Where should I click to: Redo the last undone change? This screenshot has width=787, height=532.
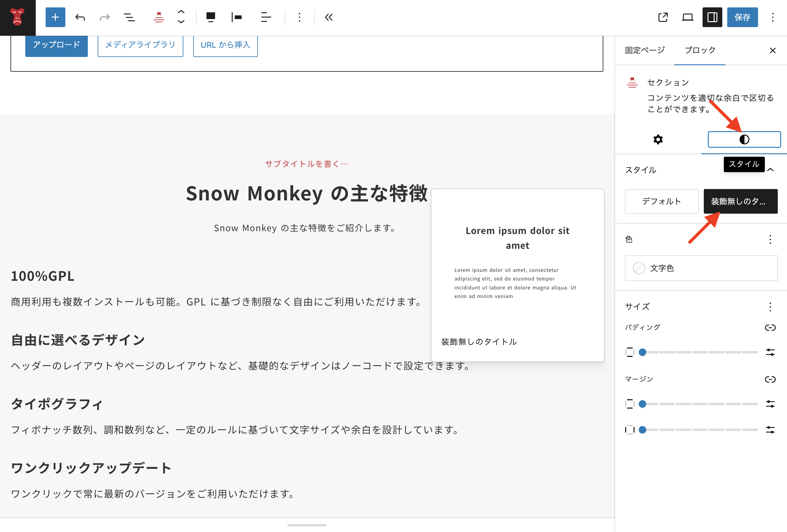click(105, 17)
